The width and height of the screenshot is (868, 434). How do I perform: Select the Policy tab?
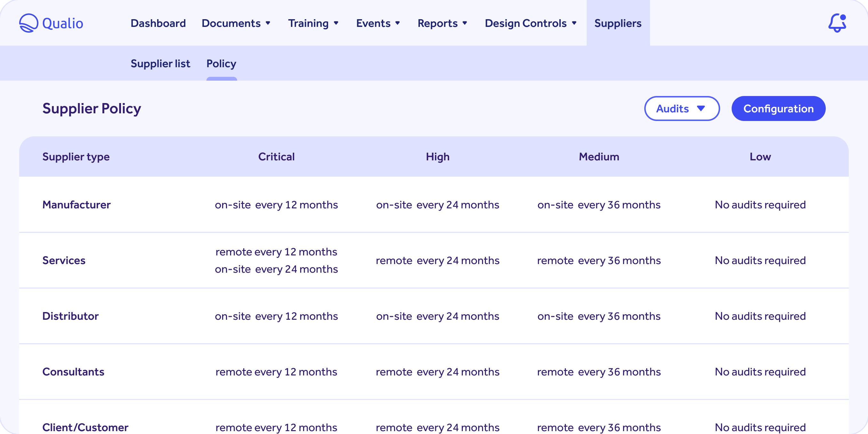coord(221,63)
